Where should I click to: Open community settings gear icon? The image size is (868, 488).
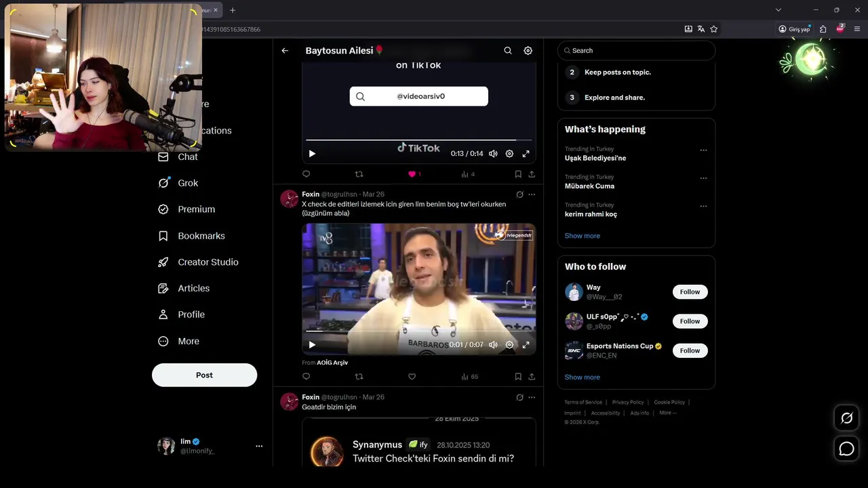(x=528, y=51)
